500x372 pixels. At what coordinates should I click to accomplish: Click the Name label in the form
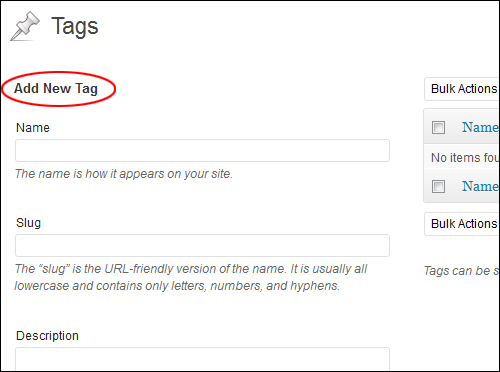coord(33,128)
